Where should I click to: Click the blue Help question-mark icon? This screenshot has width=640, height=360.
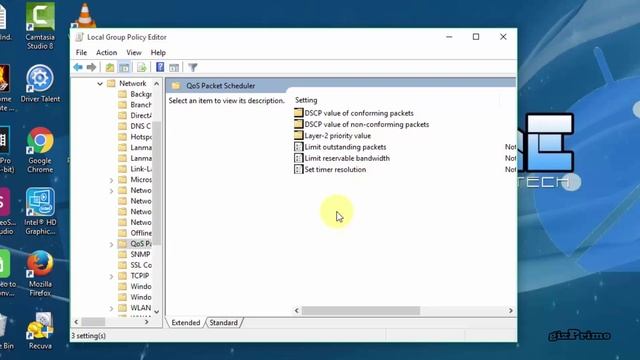point(160,67)
